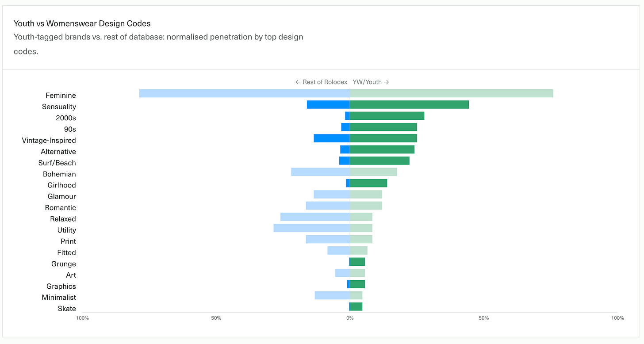This screenshot has width=644, height=344.
Task: Click the Bohemian light blue bar
Action: pyautogui.click(x=321, y=172)
